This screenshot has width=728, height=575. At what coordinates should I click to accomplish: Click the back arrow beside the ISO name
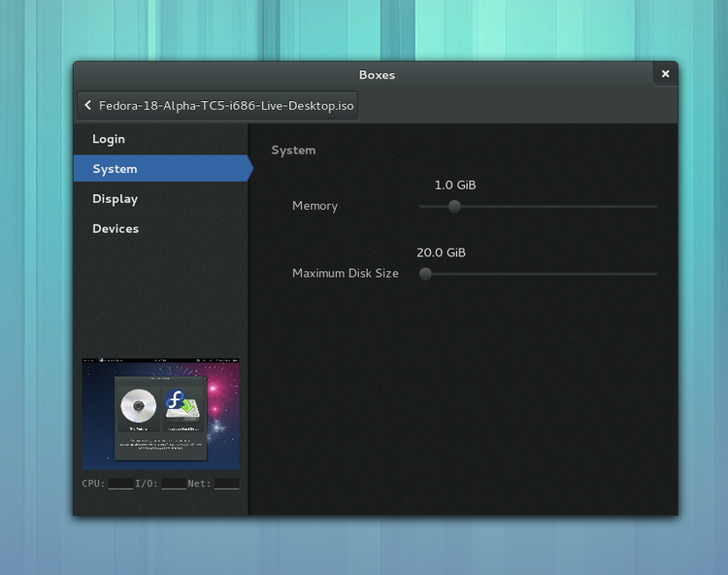pyautogui.click(x=88, y=105)
